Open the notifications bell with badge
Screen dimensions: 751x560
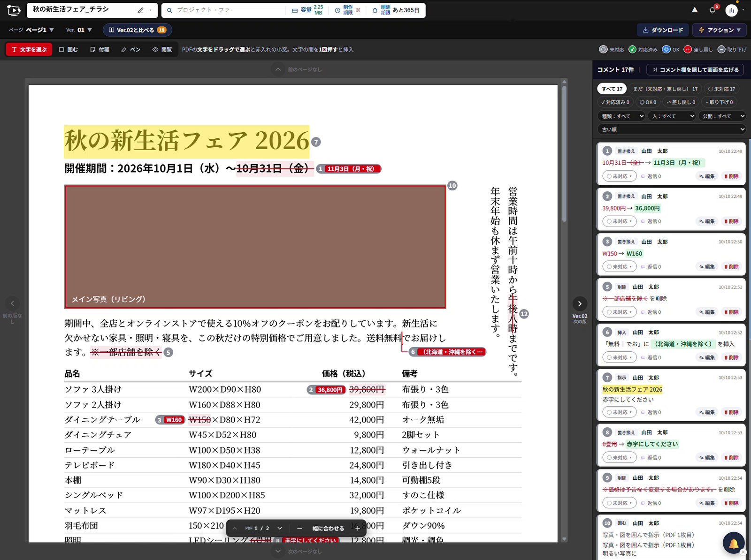(x=713, y=10)
